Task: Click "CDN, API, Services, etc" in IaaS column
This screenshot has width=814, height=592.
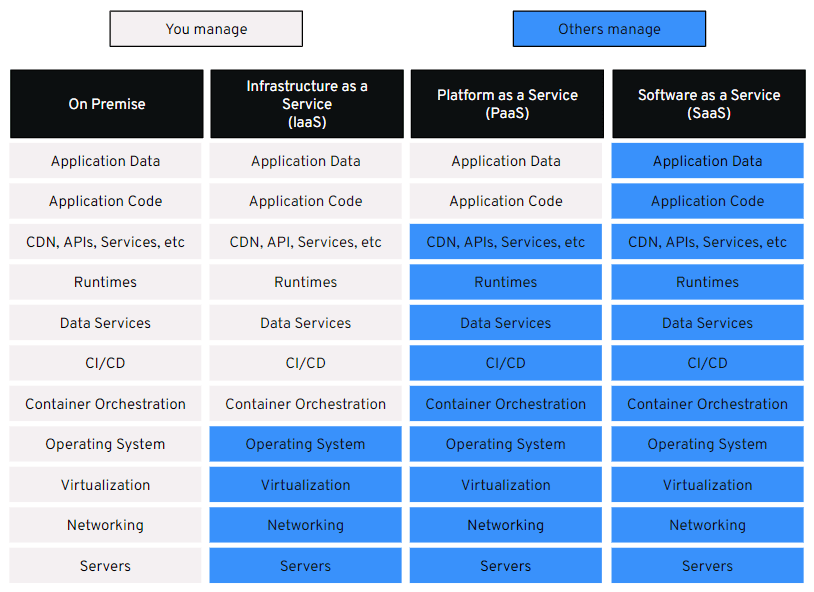Action: [x=306, y=241]
